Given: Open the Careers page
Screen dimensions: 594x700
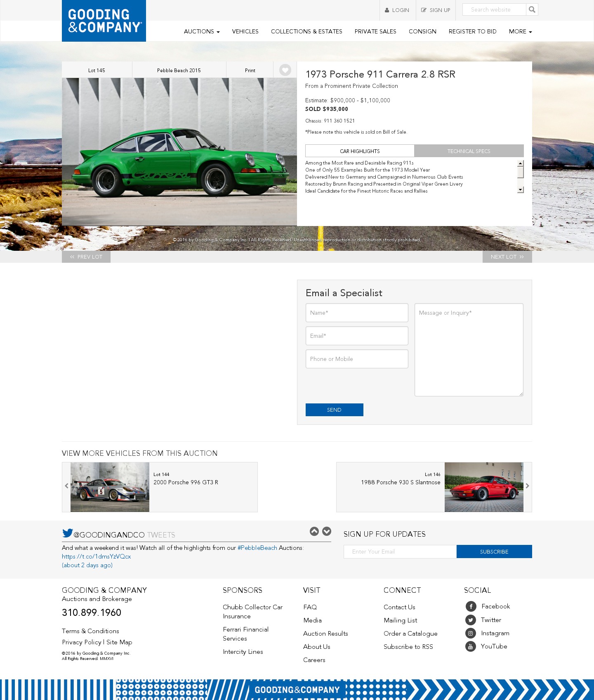Looking at the screenshot, I should 314,660.
